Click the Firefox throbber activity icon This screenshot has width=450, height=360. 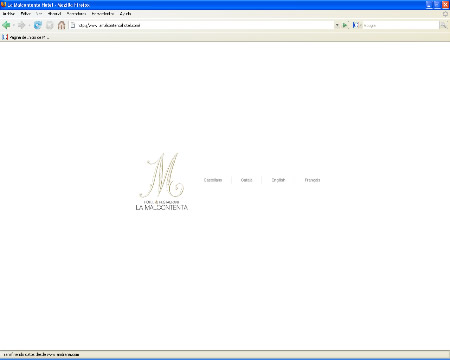tap(445, 14)
